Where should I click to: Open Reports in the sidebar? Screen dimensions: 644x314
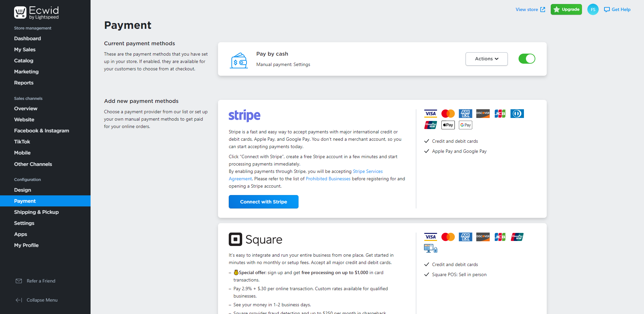click(x=24, y=83)
